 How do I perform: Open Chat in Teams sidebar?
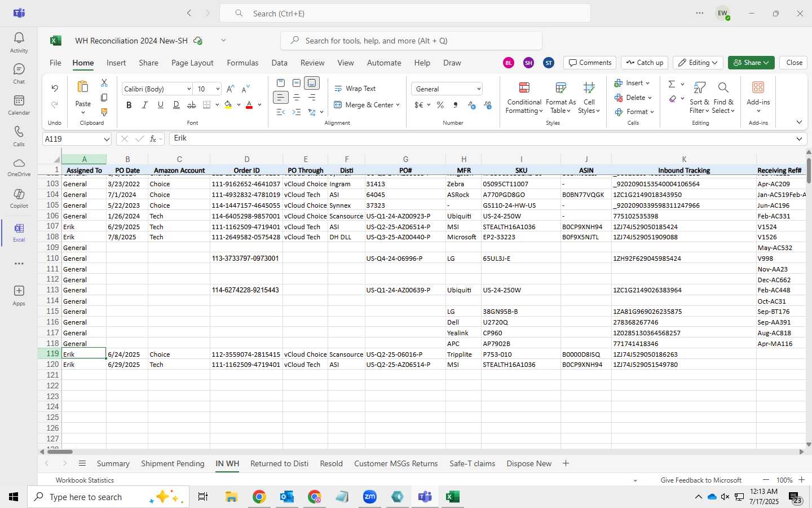pos(19,73)
